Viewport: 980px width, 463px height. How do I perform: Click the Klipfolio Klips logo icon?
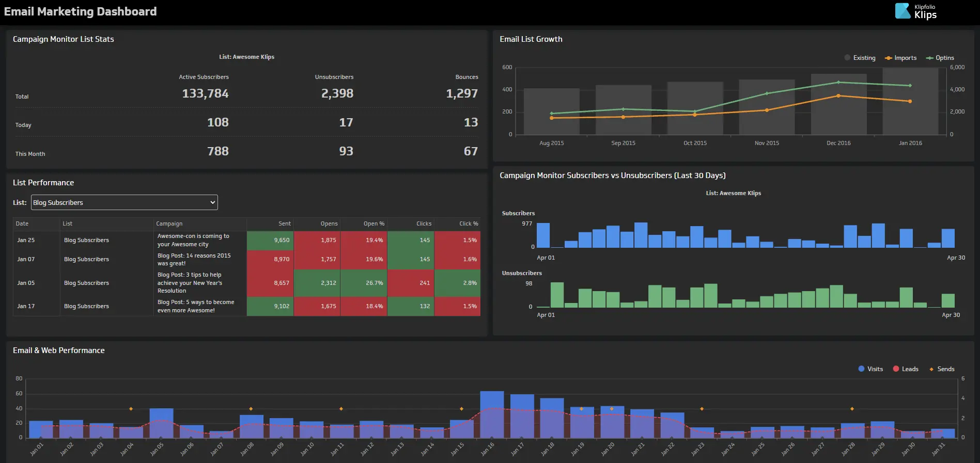pyautogui.click(x=903, y=11)
